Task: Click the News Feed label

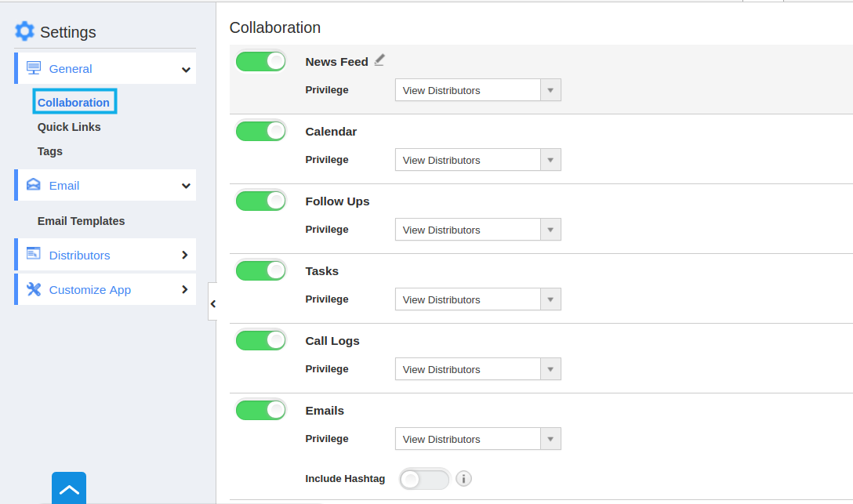Action: (x=337, y=62)
